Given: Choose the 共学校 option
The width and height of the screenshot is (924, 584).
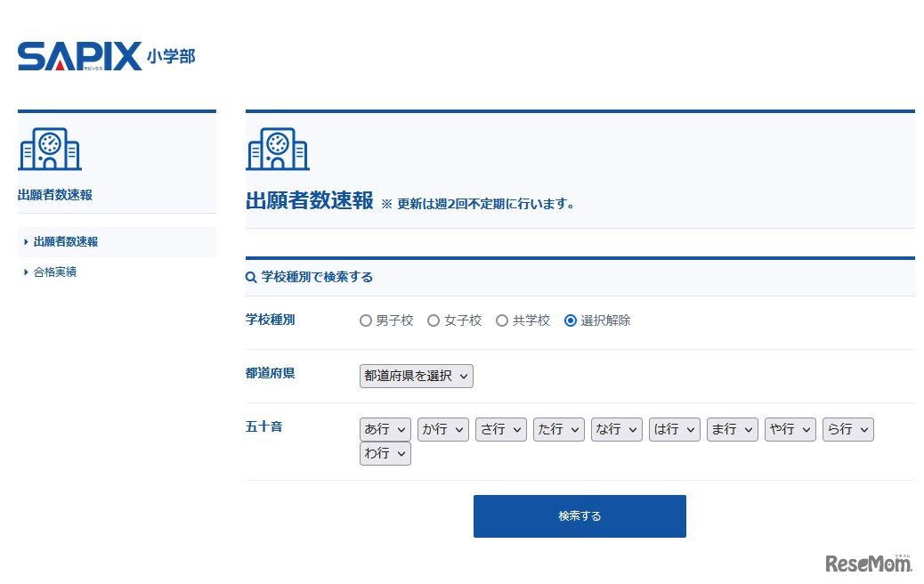Looking at the screenshot, I should click(501, 320).
